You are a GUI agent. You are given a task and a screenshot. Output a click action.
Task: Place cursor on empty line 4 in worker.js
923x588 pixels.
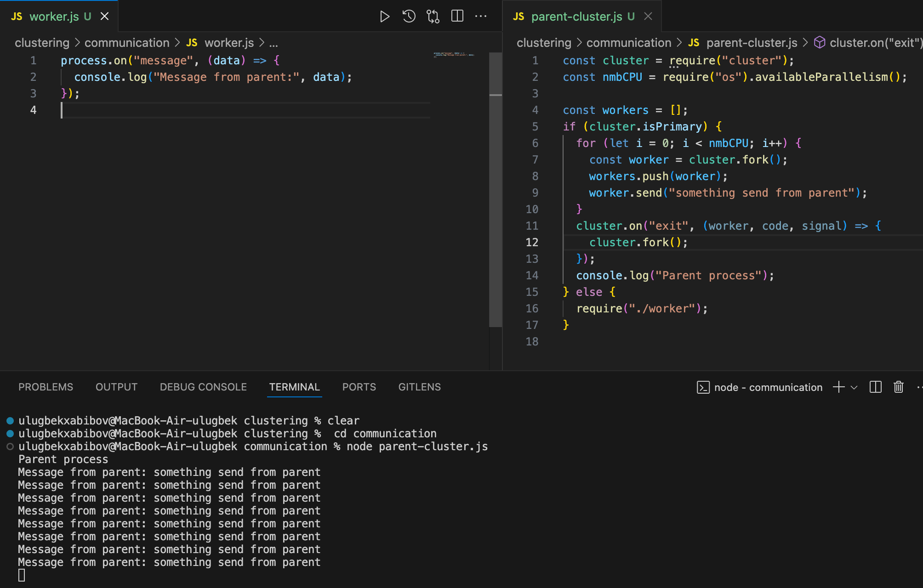[x=245, y=110]
